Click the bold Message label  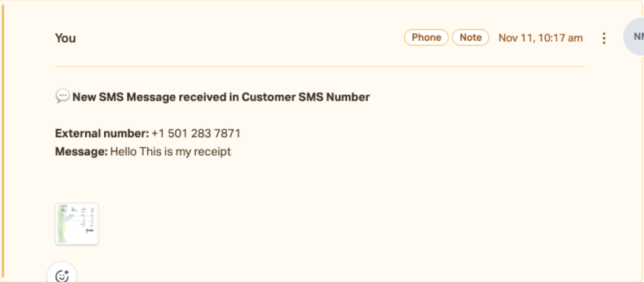tap(81, 152)
